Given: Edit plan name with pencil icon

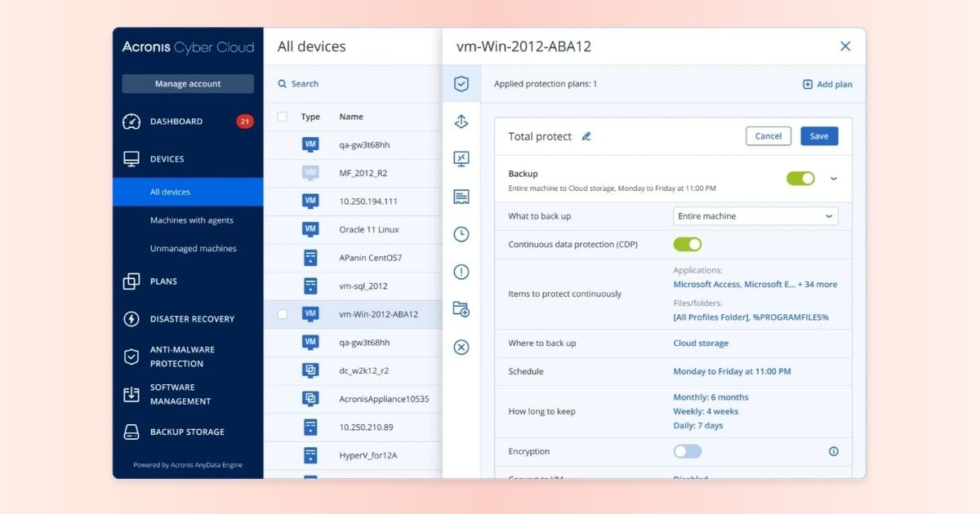Looking at the screenshot, I should pyautogui.click(x=586, y=136).
